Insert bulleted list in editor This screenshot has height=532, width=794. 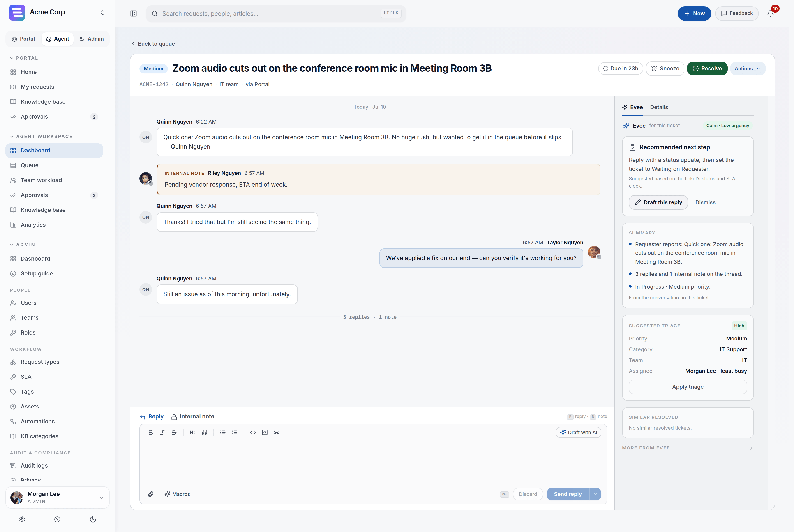(x=223, y=432)
